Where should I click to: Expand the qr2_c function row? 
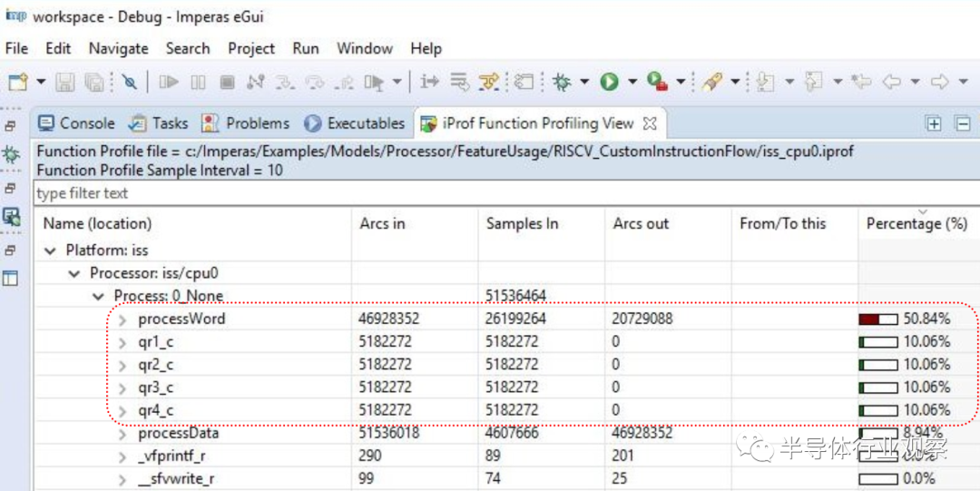[x=122, y=365]
